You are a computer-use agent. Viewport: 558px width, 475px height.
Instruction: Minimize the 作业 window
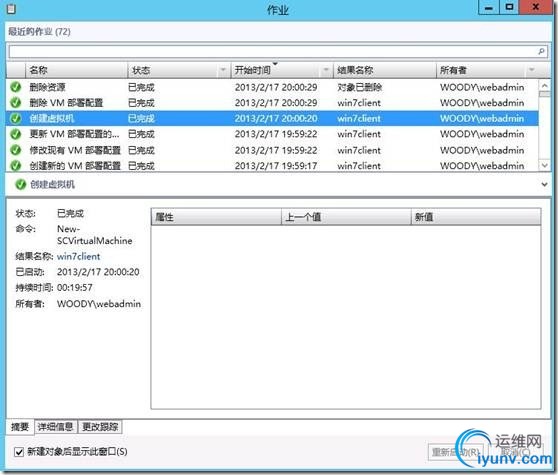pos(489,7)
